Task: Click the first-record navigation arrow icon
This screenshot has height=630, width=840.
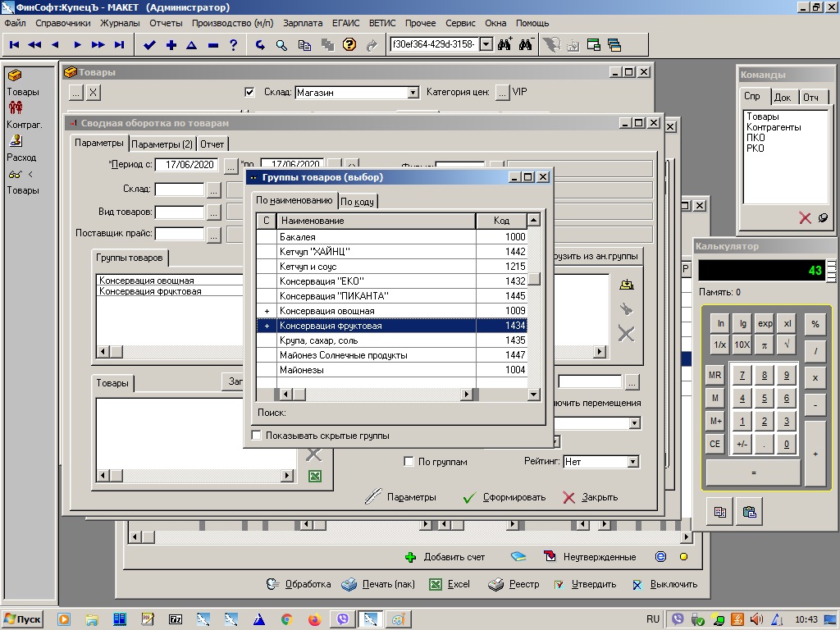Action: click(x=15, y=45)
